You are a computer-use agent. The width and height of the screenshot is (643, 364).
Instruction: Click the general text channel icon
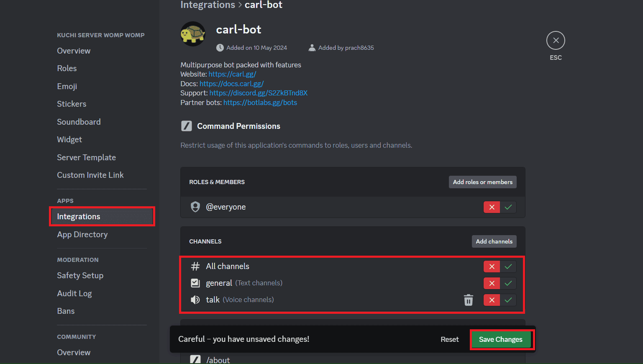click(195, 283)
